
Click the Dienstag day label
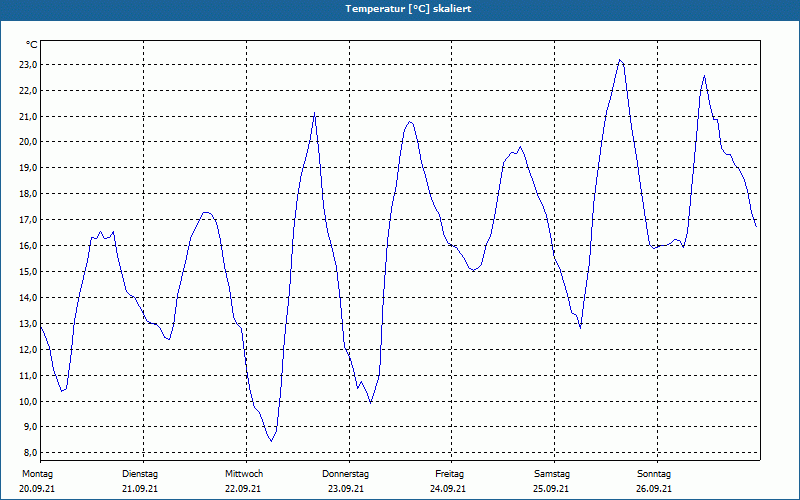pos(140,474)
